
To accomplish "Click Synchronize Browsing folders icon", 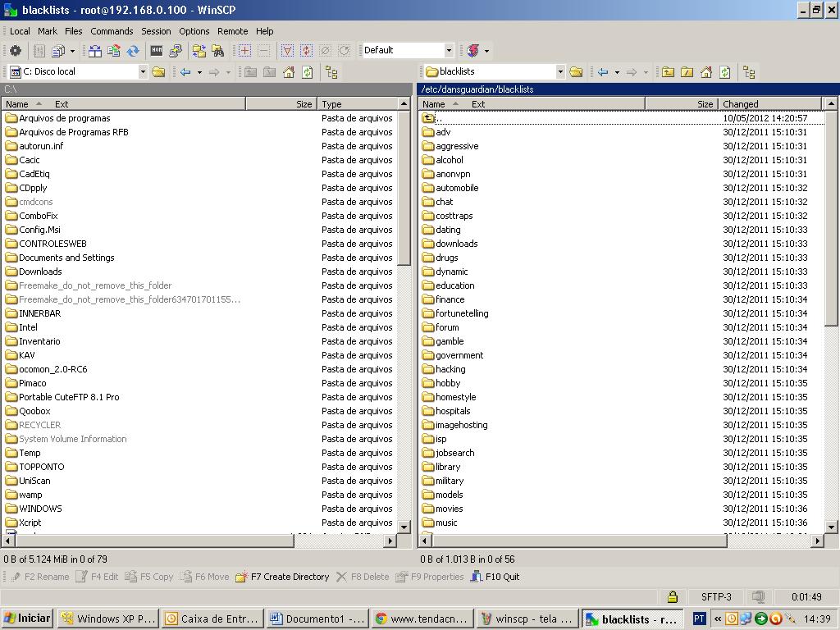I will tap(199, 51).
